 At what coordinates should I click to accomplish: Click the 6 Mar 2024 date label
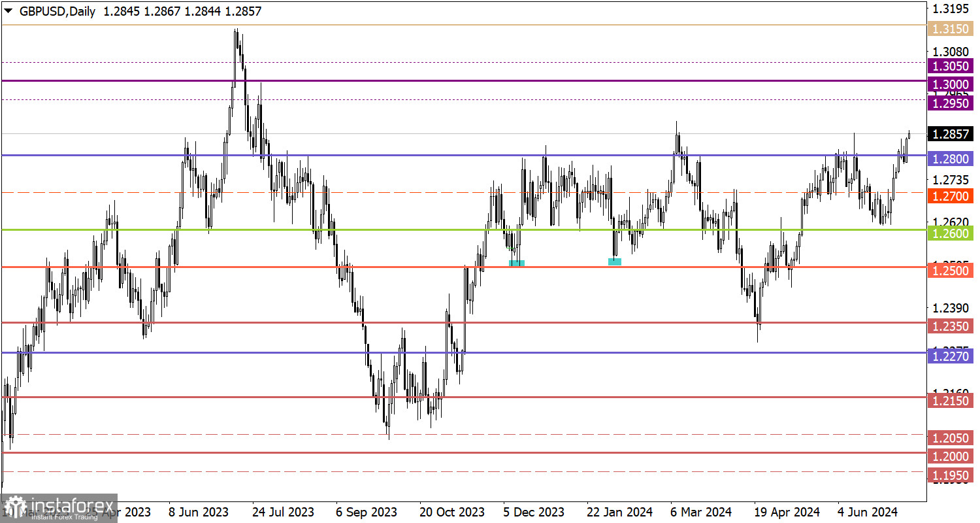point(701,511)
